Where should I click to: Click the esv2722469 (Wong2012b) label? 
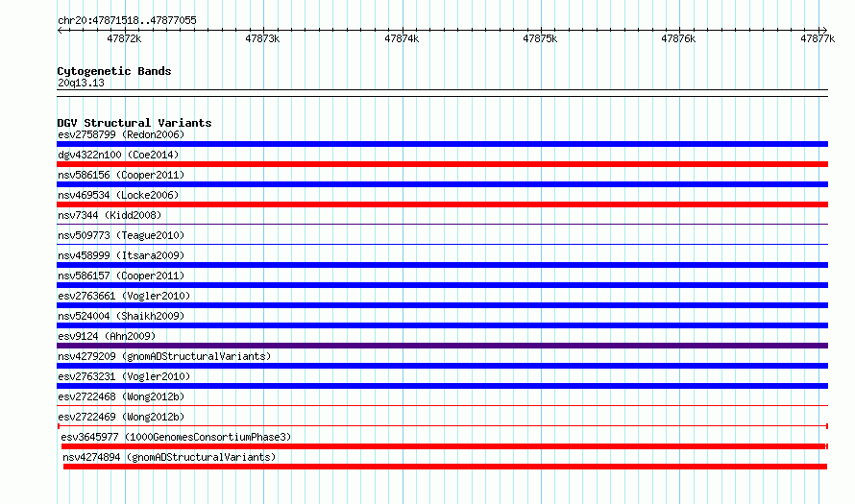click(x=121, y=417)
